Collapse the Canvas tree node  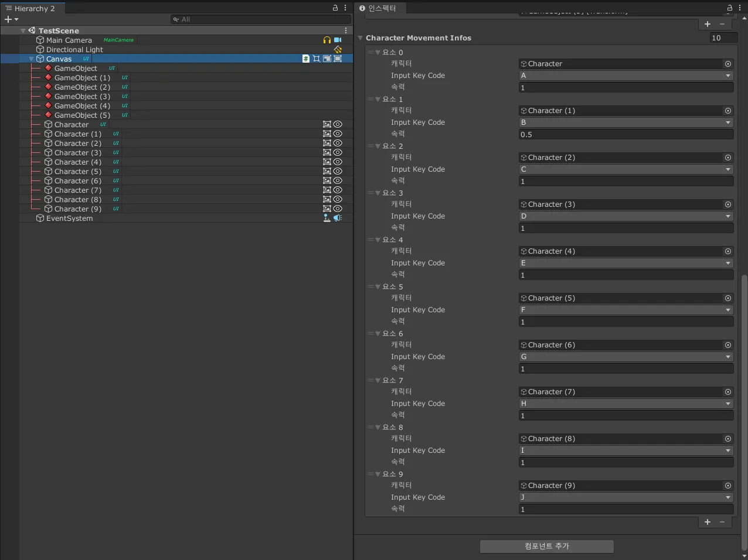(x=32, y=59)
